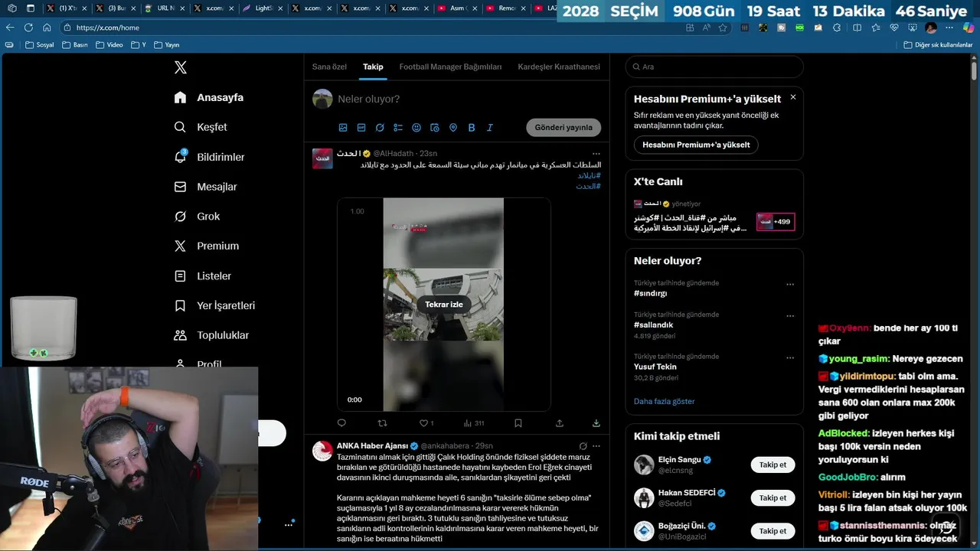
Task: Follow Elçin Sangu with Takip et
Action: click(773, 465)
